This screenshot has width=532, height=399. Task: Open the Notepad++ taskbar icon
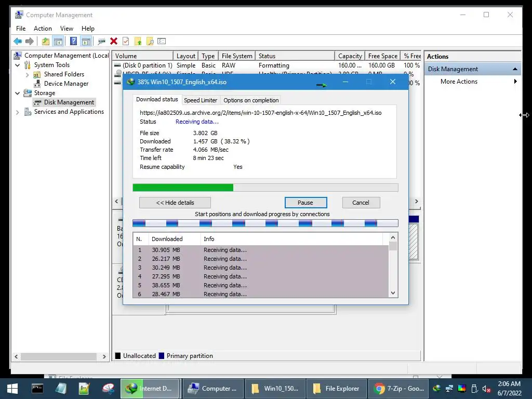point(84,389)
